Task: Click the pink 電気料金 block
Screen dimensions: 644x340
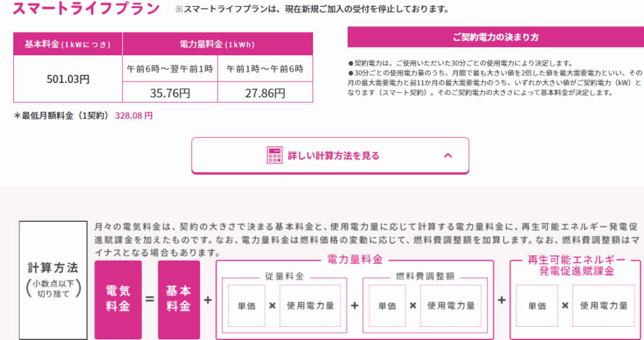Action: 118,300
